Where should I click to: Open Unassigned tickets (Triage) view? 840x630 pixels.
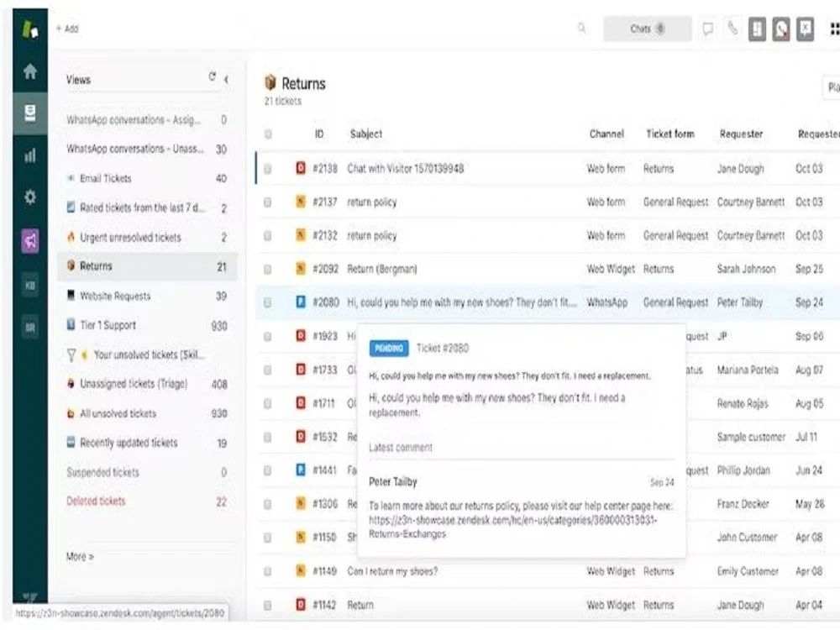[x=146, y=384]
